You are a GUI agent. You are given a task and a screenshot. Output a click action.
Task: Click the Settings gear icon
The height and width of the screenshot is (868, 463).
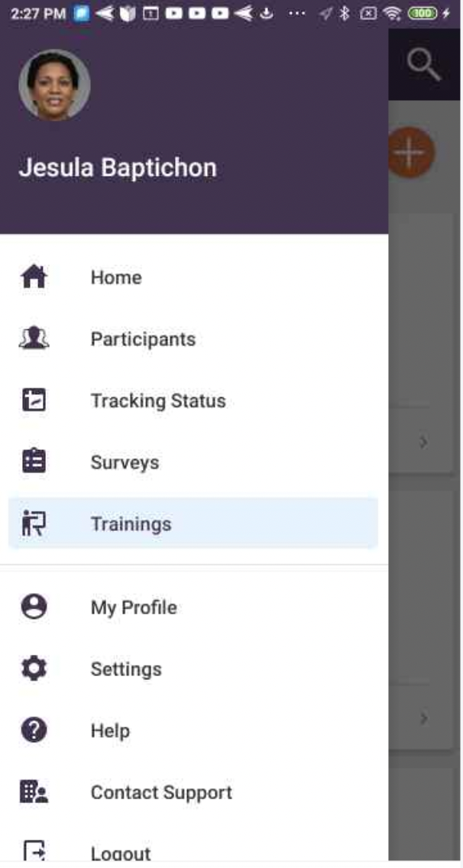pos(34,669)
